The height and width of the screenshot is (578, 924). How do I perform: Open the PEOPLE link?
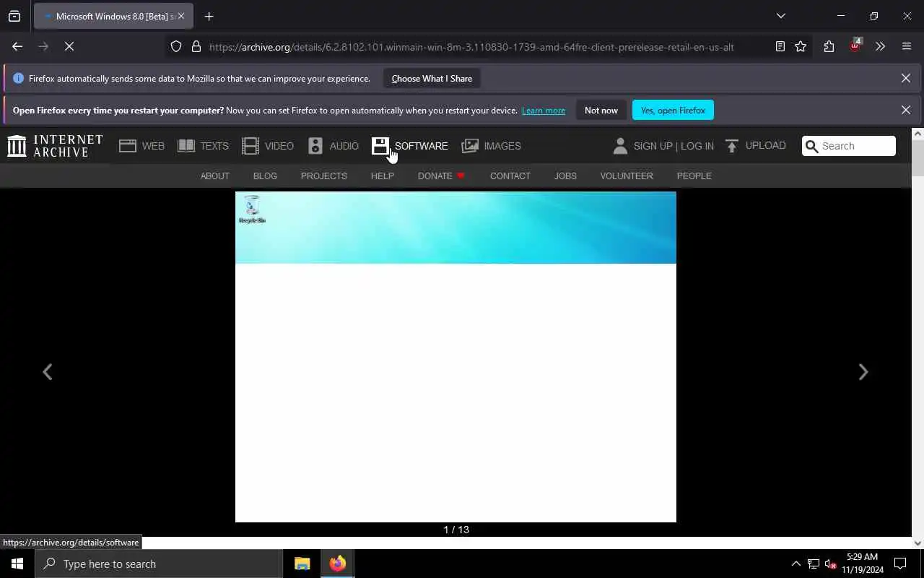click(x=694, y=176)
